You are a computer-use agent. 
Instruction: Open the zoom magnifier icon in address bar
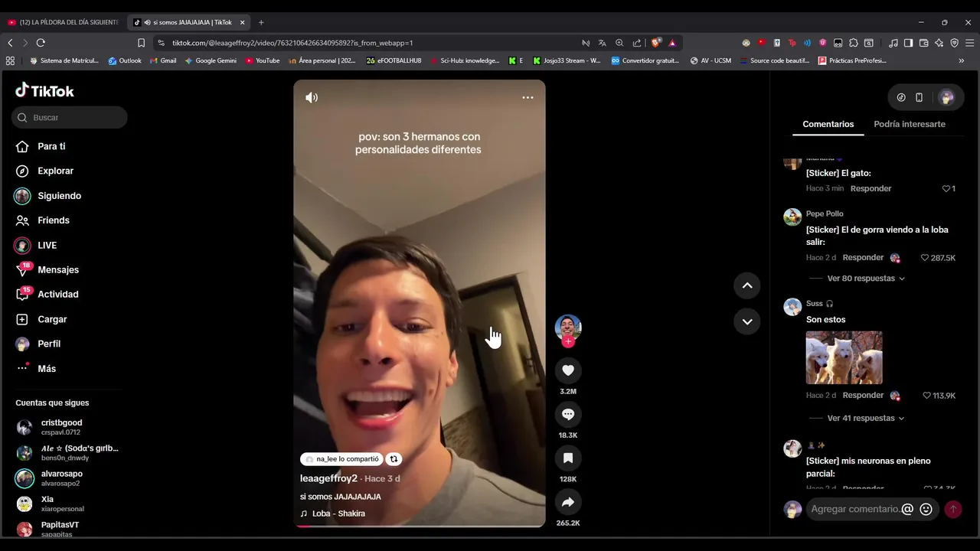(619, 43)
